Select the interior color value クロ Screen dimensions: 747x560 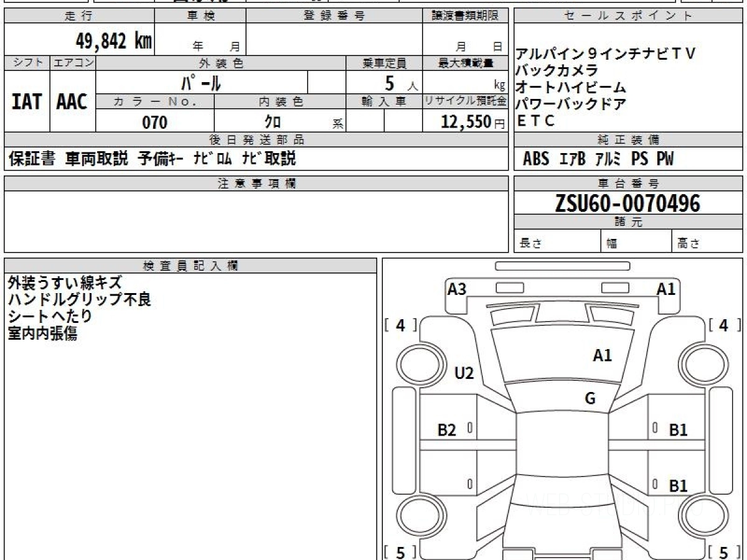273,122
